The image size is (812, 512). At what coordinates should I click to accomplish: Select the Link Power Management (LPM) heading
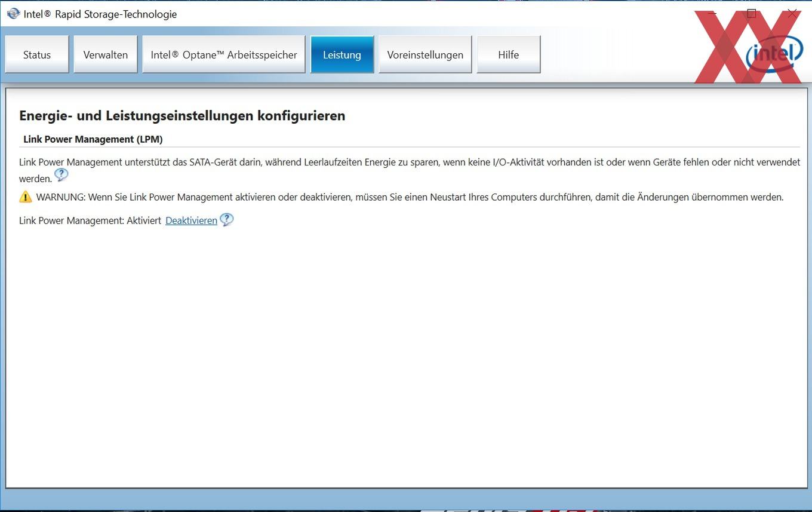pyautogui.click(x=93, y=139)
